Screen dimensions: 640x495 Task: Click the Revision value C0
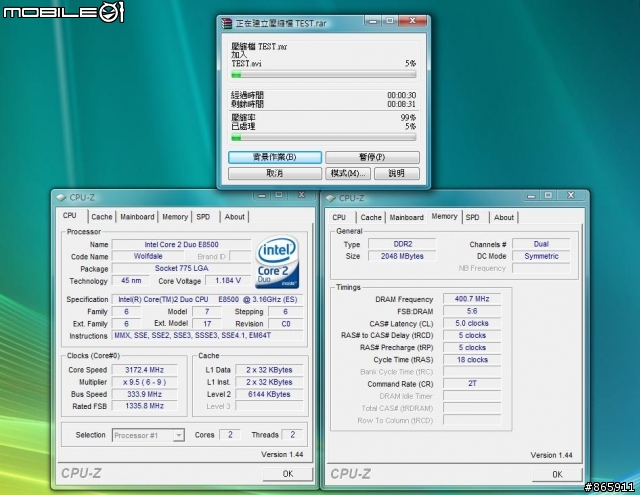tap(285, 324)
